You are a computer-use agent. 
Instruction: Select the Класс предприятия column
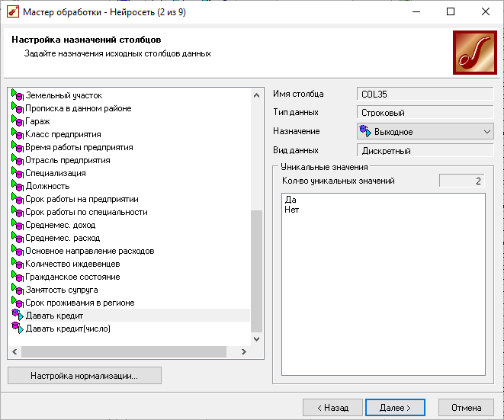pos(63,134)
